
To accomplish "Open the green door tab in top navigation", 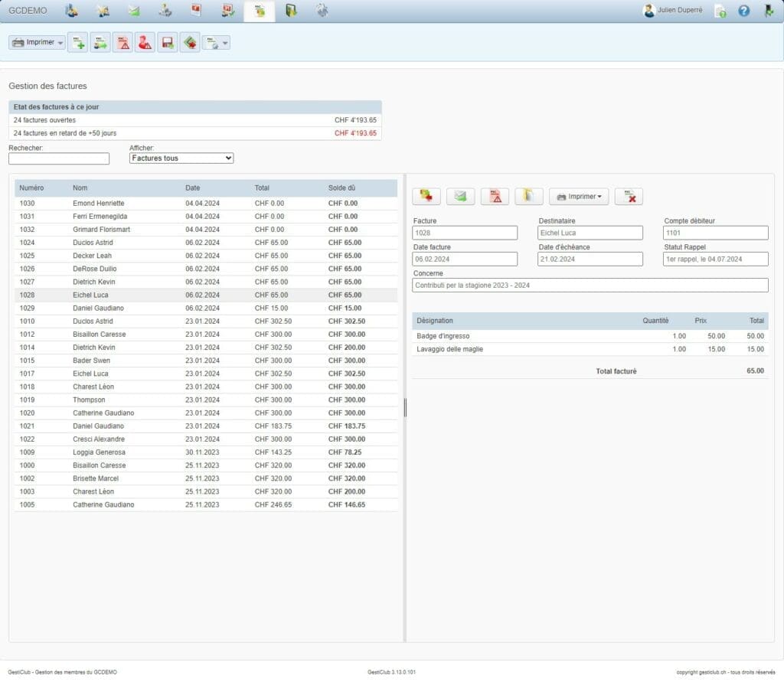I will pyautogui.click(x=291, y=11).
